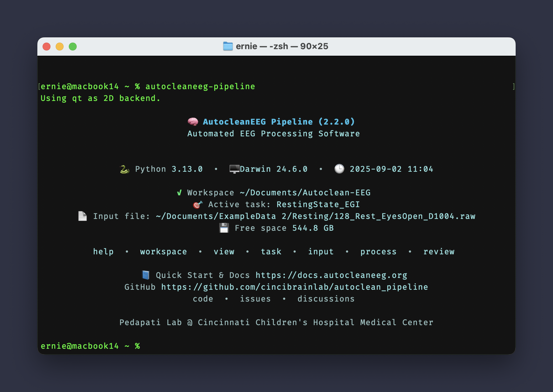
Task: Click the 'RestingState_EGI' active task name
Action: (318, 205)
